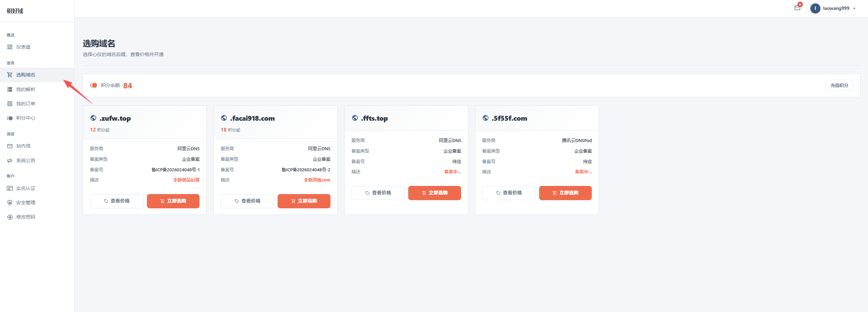View prices for .zufw.top
868x312 pixels.
point(116,201)
